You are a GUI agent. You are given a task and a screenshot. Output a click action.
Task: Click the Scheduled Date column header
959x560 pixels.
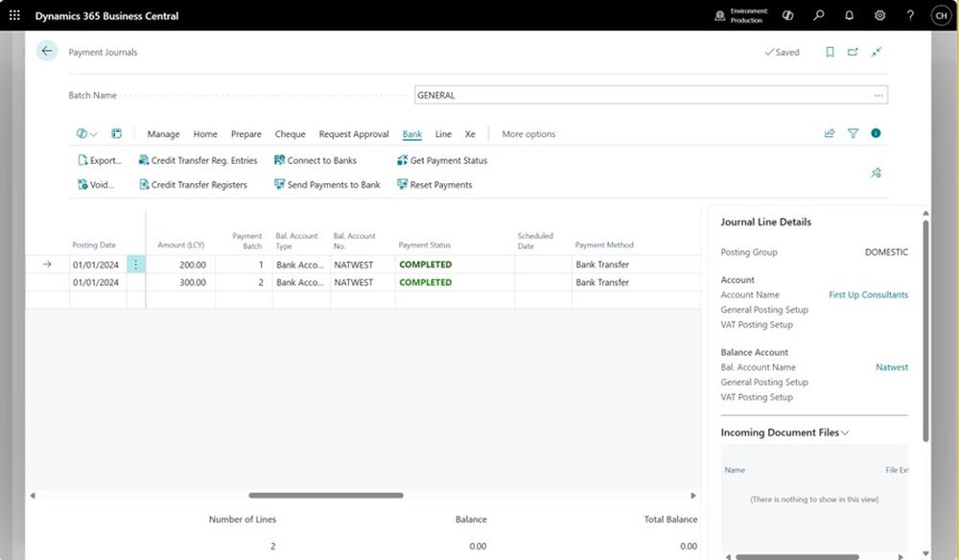point(535,241)
